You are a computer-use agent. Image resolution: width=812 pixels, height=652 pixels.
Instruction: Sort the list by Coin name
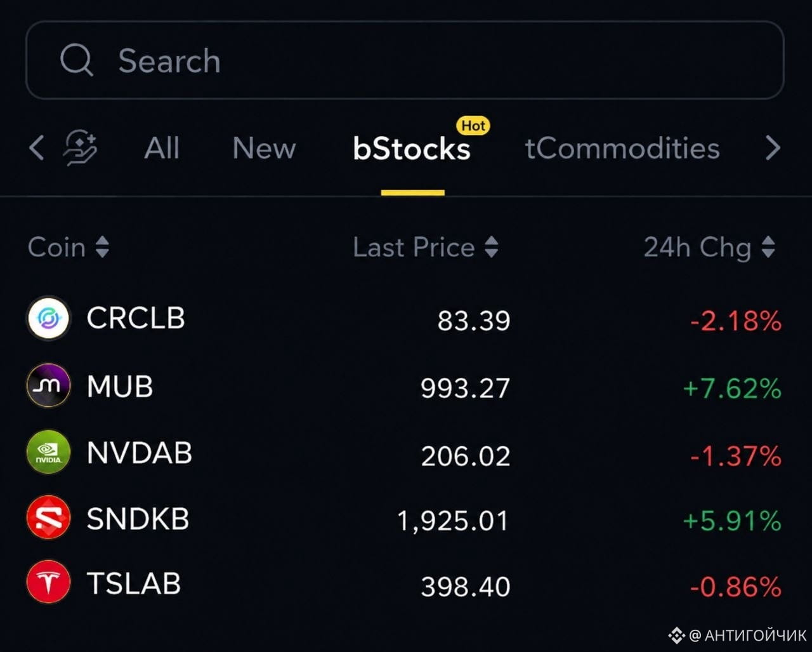(69, 247)
